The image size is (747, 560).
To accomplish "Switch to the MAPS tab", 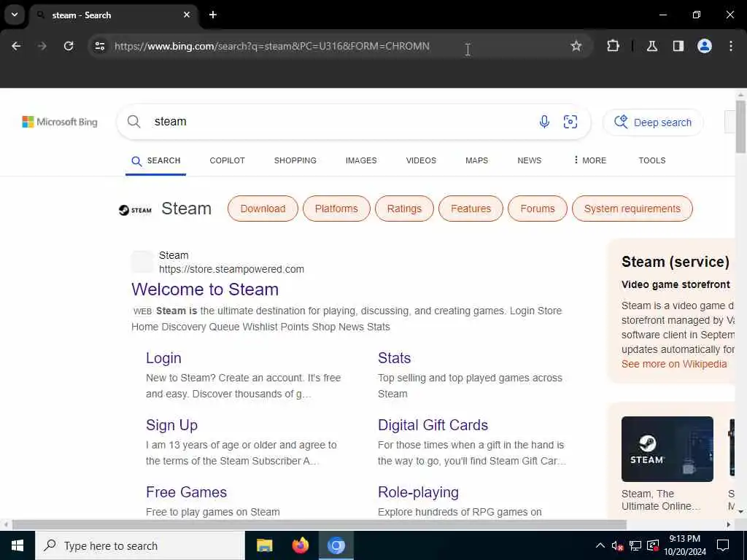I will 477,160.
